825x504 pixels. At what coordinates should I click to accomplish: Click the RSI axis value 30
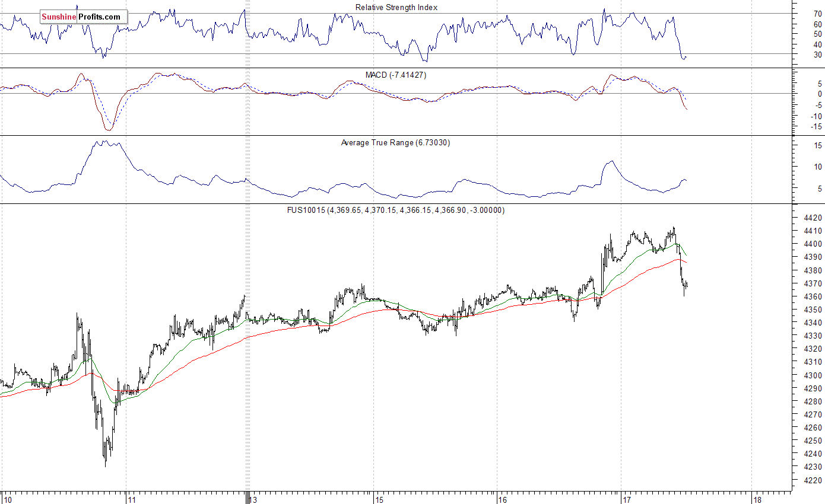point(818,54)
